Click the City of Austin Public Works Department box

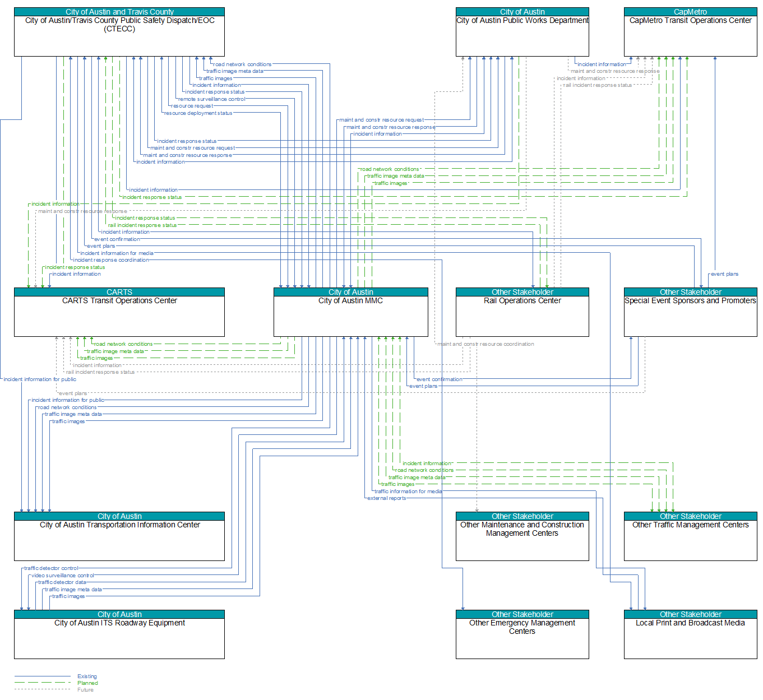coord(522,31)
